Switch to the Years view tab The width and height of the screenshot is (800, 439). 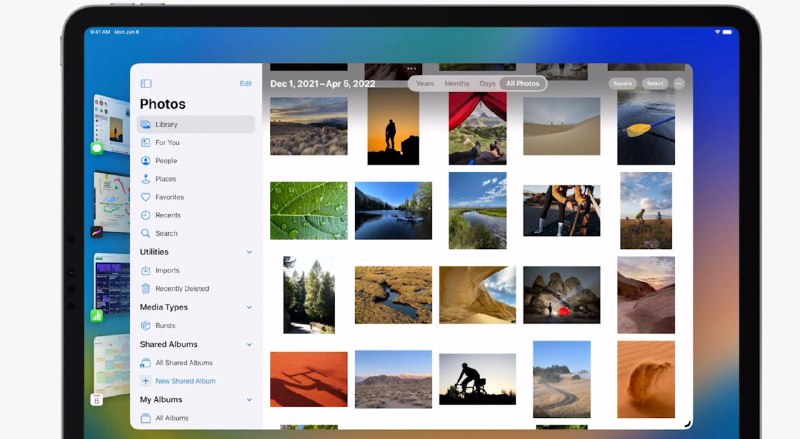click(x=425, y=83)
